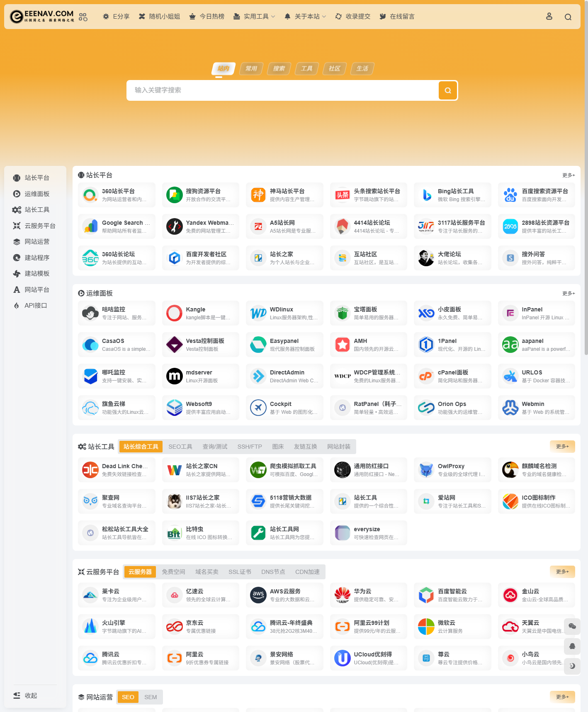Click the user account icon in header
Viewport: 588px width, 712px height.
click(x=549, y=17)
